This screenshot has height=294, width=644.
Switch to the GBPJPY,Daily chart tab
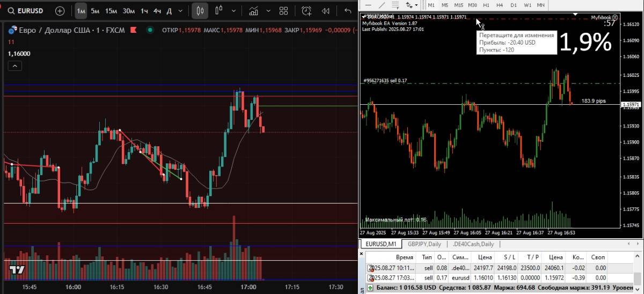(424, 244)
